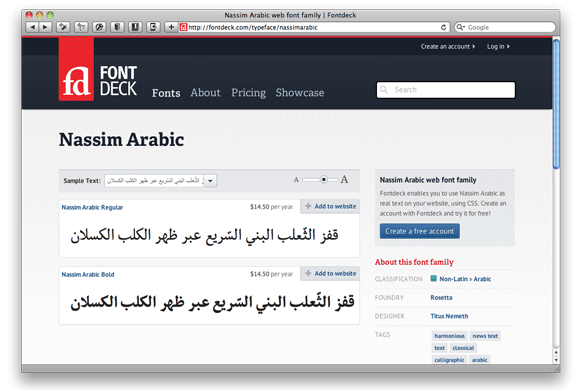Click the Nassim Arabic Regular sample preview
The height and width of the screenshot is (390, 580).
pos(204,236)
